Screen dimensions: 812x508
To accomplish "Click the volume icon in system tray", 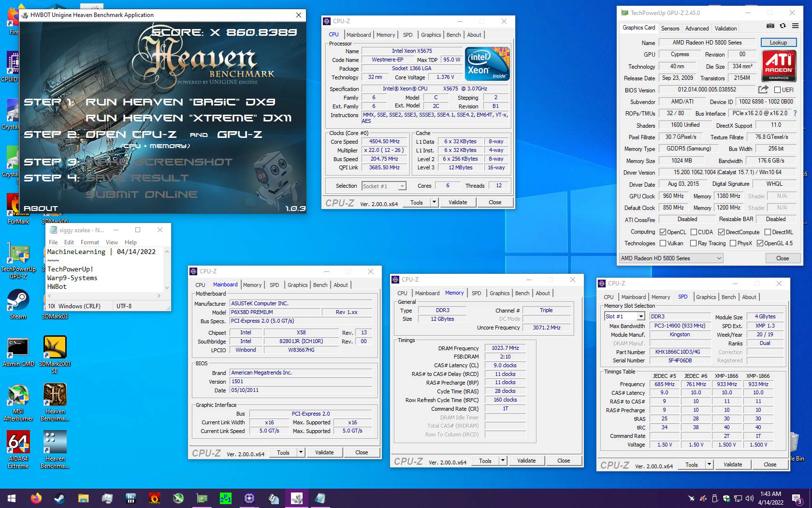I will [749, 498].
